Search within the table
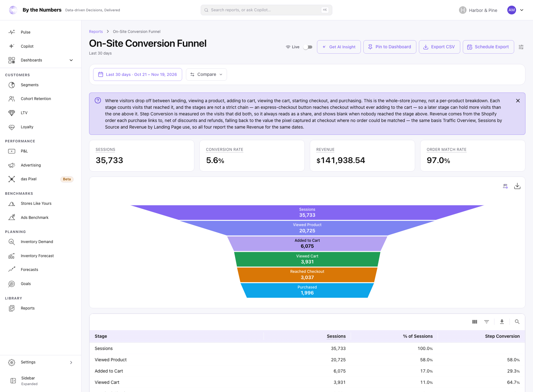533x392 pixels. coord(517,322)
